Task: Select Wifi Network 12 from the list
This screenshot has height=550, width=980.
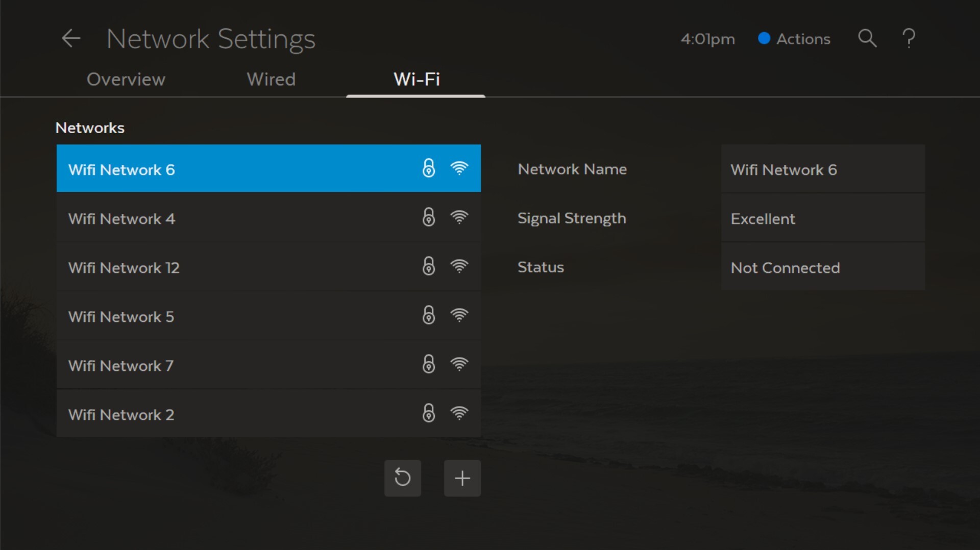Action: click(204, 267)
